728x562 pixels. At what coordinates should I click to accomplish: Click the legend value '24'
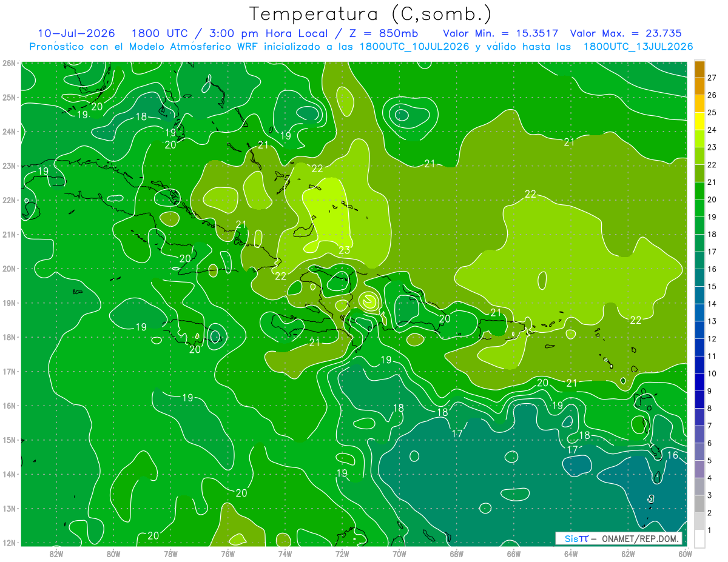712,130
